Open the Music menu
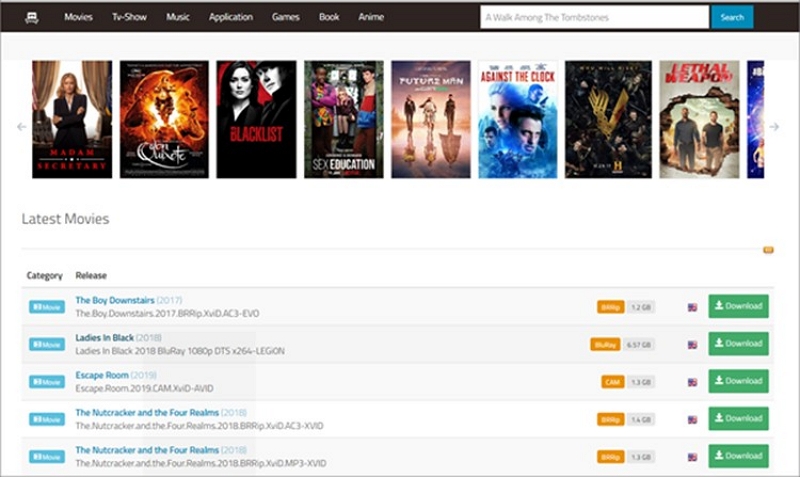 coord(178,17)
